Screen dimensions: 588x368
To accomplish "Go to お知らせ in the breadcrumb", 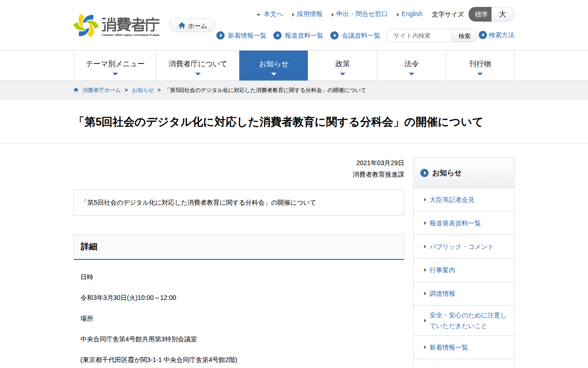I will pyautogui.click(x=143, y=90).
